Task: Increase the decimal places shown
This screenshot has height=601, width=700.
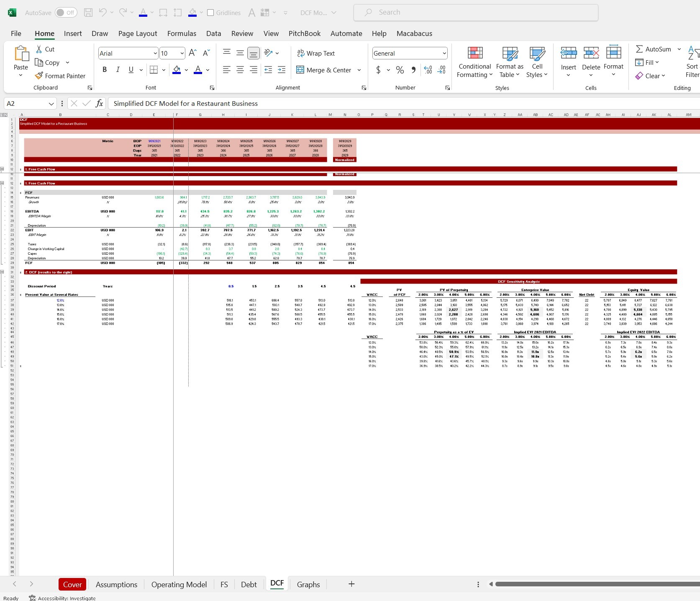Action: click(428, 70)
